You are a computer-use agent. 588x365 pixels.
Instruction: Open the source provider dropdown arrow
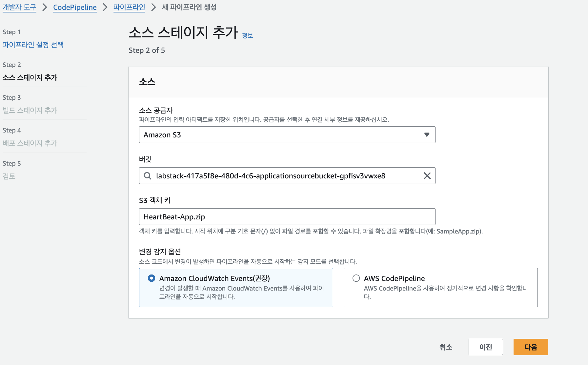427,135
